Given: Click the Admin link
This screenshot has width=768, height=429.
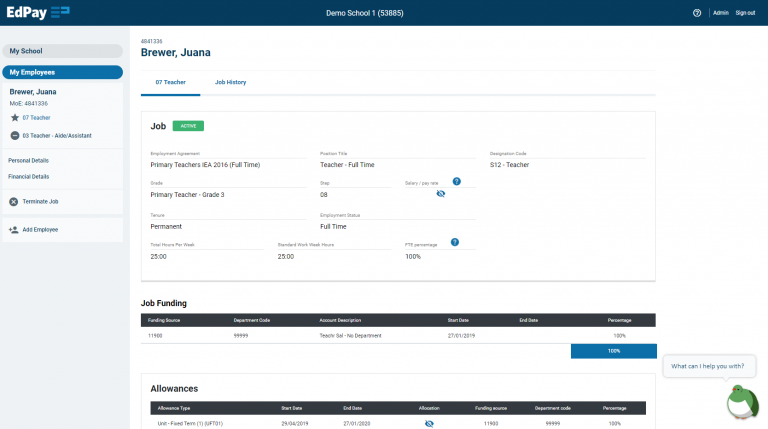Looking at the screenshot, I should [720, 13].
